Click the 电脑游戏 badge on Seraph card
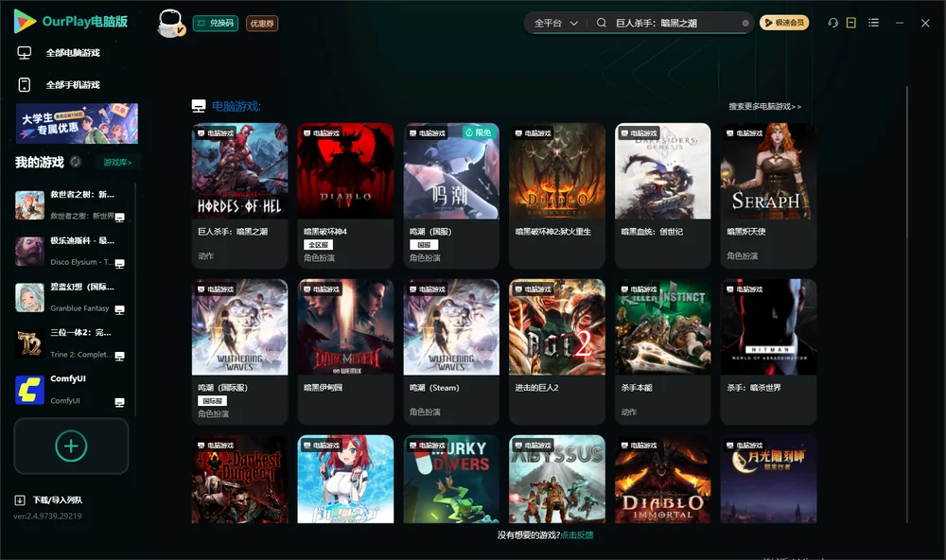 pyautogui.click(x=745, y=132)
